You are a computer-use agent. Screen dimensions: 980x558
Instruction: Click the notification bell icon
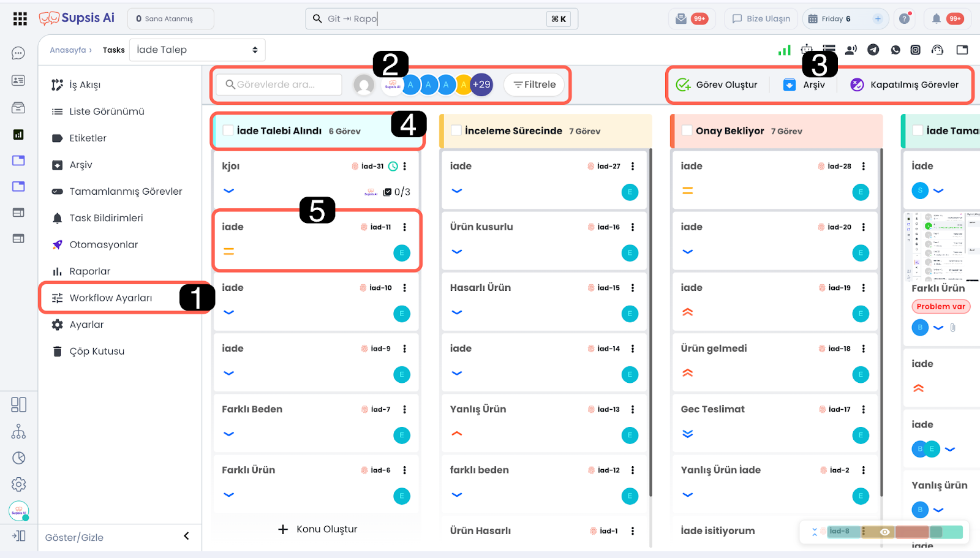coord(936,19)
